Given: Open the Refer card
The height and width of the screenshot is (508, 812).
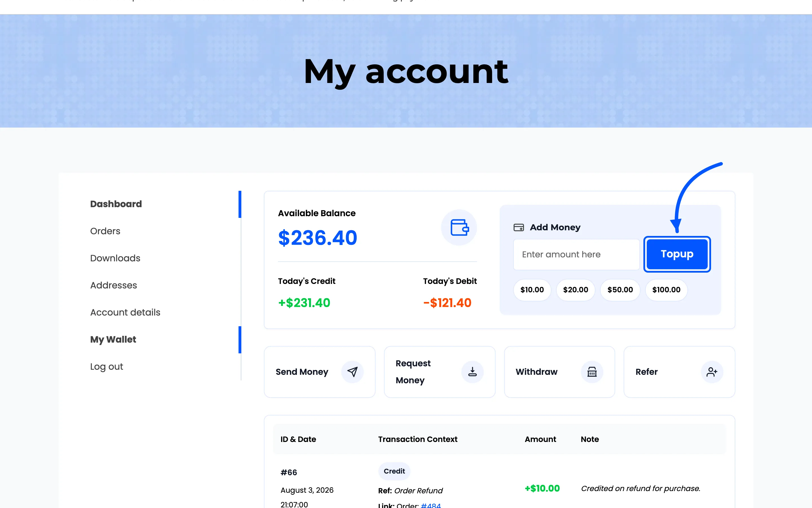Looking at the screenshot, I should coord(679,372).
